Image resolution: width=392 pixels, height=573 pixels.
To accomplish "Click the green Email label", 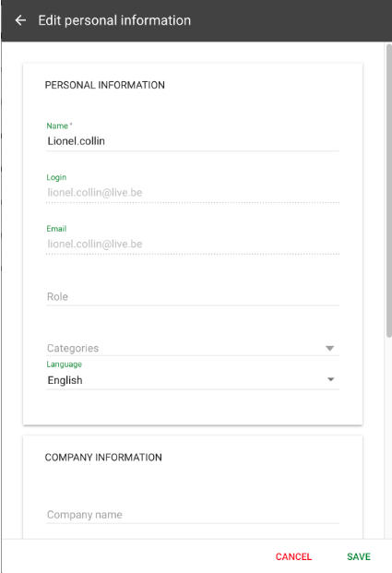I will [x=56, y=229].
